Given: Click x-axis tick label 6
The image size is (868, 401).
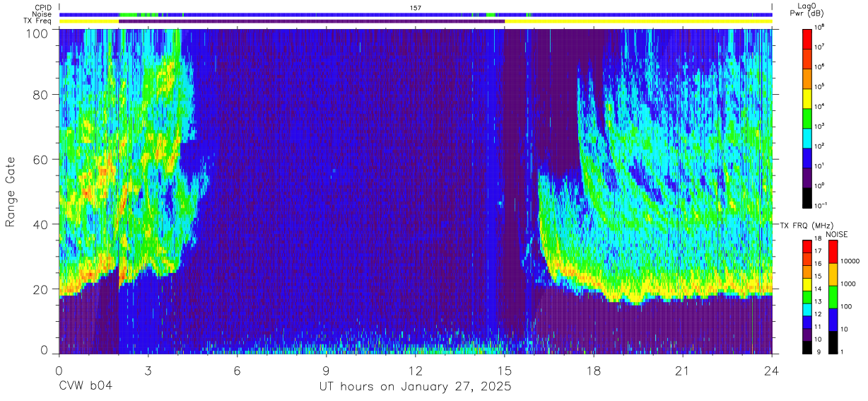Looking at the screenshot, I should coord(237,371).
